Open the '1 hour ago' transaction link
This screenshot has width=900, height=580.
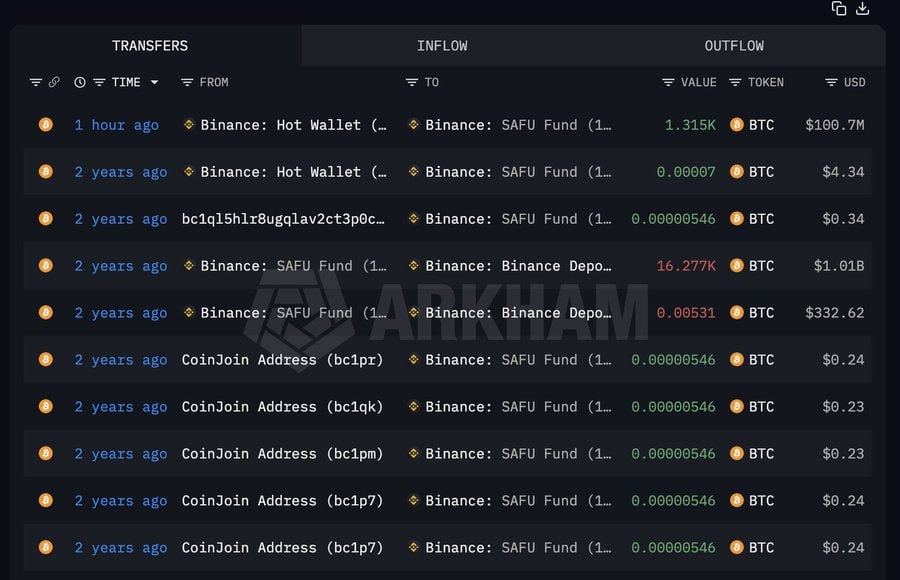coord(116,125)
